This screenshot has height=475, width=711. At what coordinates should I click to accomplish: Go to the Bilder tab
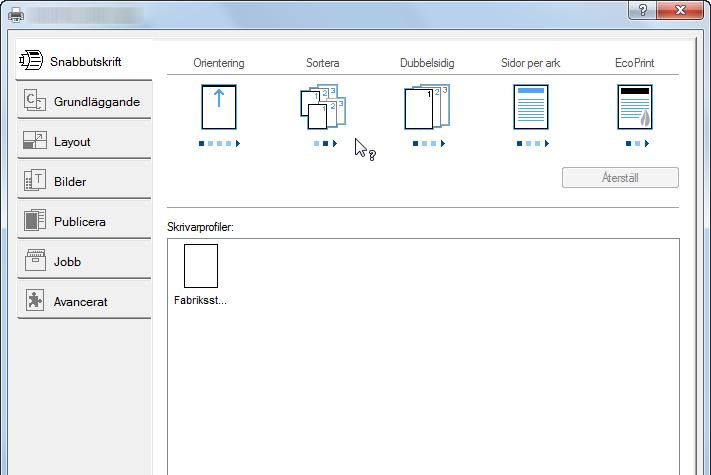coord(84,181)
